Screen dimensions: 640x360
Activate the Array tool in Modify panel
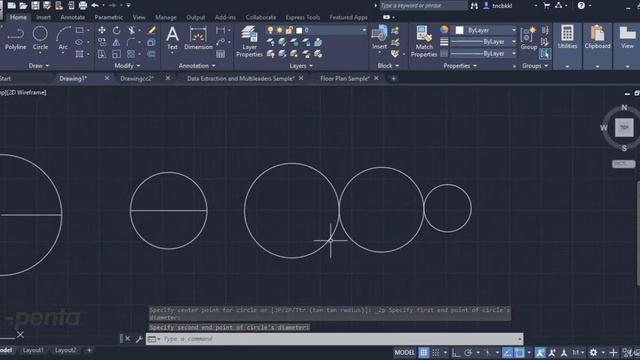click(131, 54)
